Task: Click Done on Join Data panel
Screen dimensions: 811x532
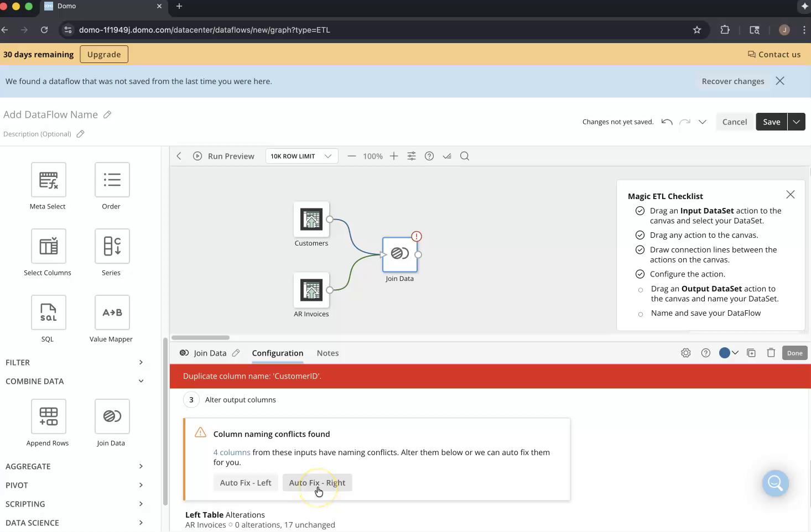Action: click(x=795, y=353)
